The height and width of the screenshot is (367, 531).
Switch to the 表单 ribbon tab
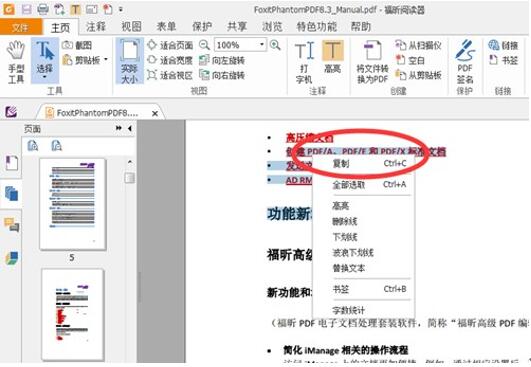pos(166,26)
